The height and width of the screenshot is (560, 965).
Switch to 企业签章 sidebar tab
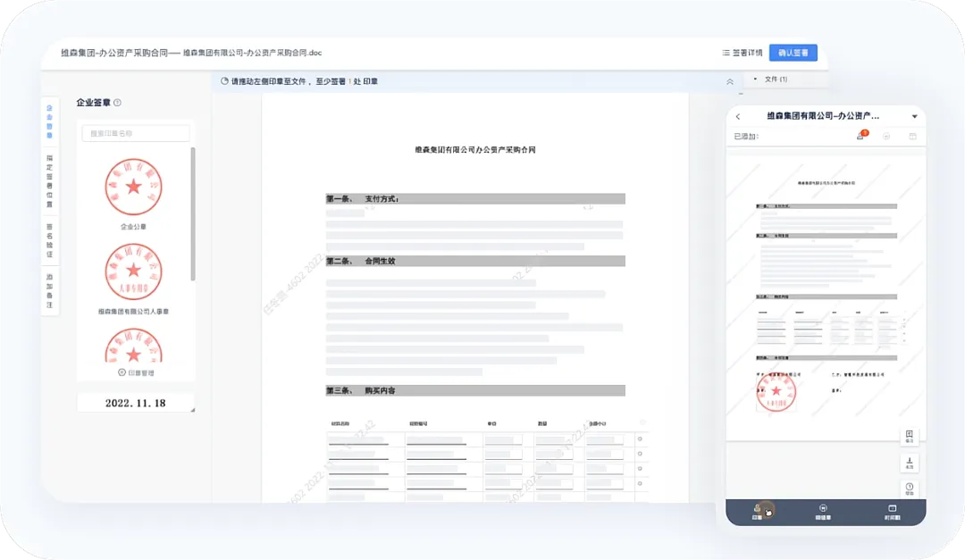tap(50, 122)
